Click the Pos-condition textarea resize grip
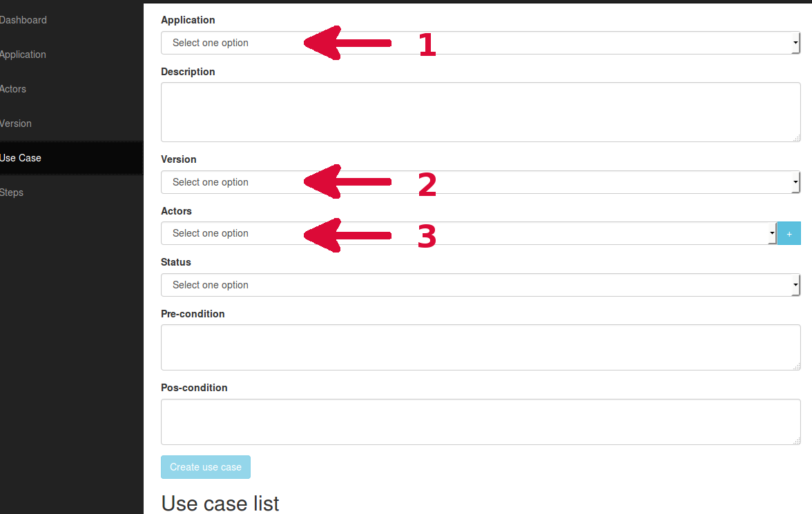The height and width of the screenshot is (514, 812). click(x=797, y=440)
